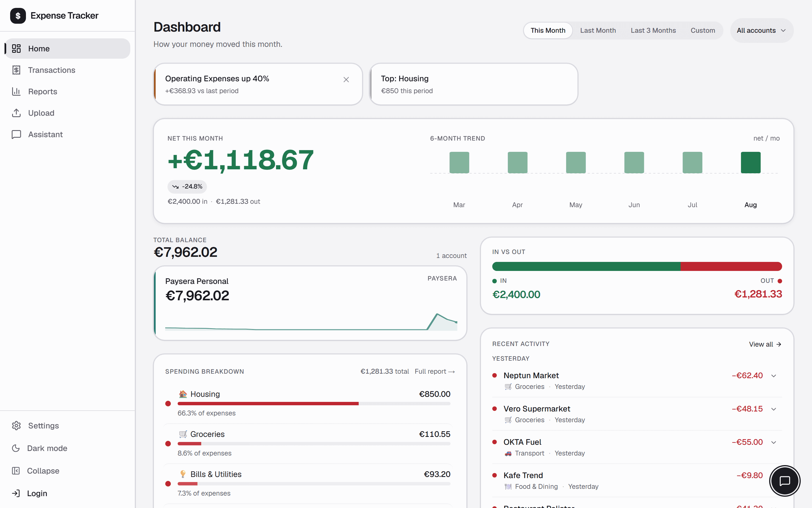The image size is (812, 508).
Task: Click the Login arrow icon
Action: (16, 493)
